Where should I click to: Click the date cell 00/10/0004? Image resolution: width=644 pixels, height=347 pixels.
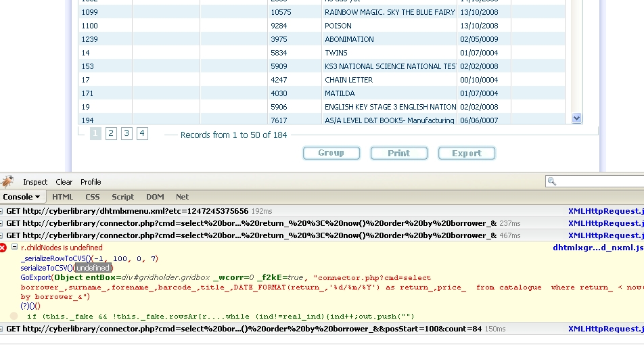point(484,80)
